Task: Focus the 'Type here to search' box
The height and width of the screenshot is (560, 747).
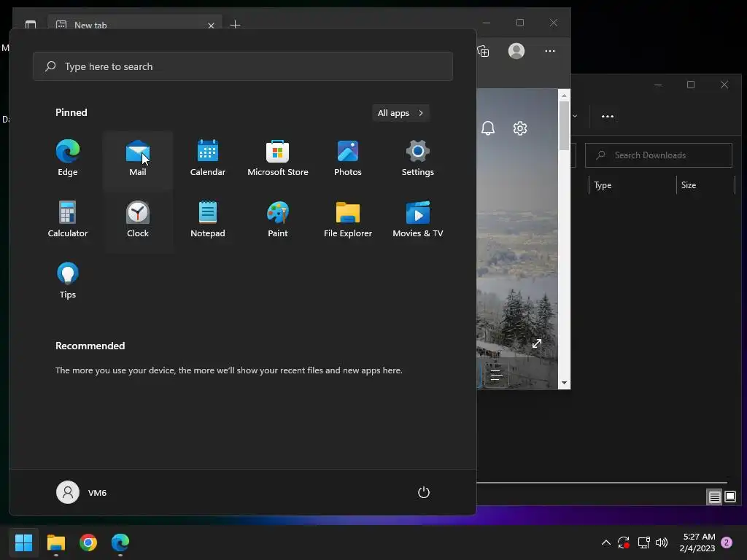Action: [243, 66]
